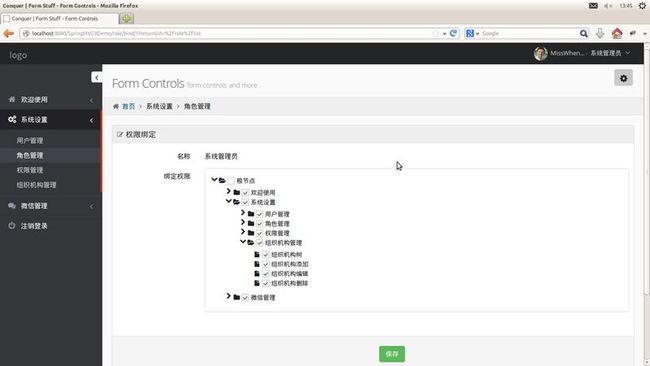
Task: Open the user account dropdown arrow
Action: pyautogui.click(x=628, y=53)
